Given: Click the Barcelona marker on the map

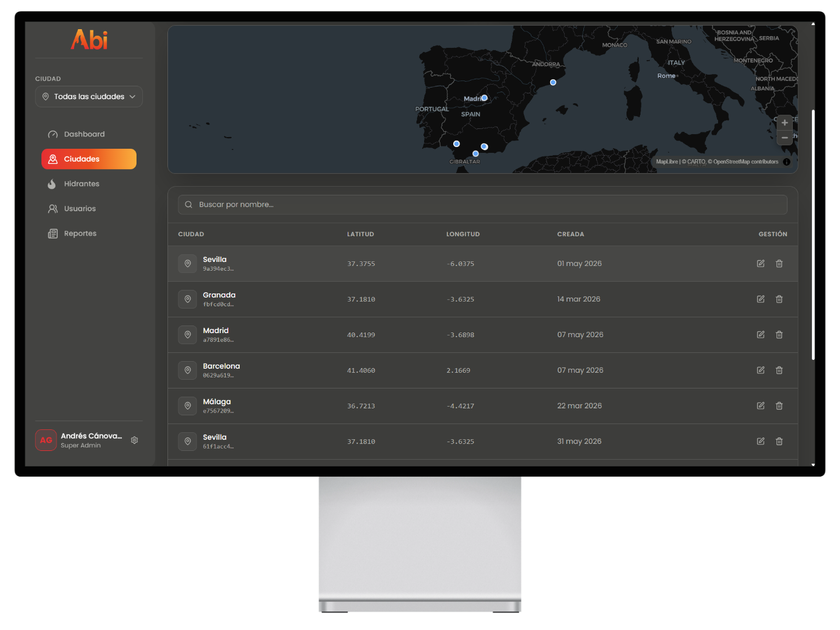Looking at the screenshot, I should click(x=553, y=82).
